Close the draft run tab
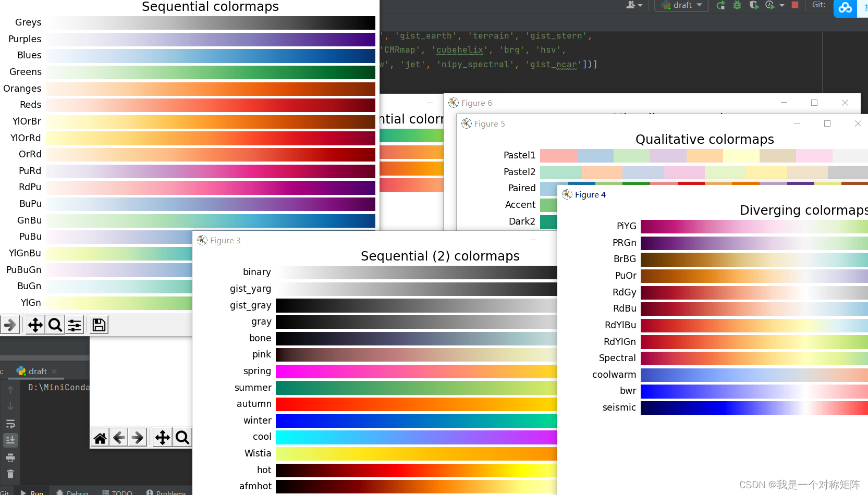This screenshot has height=495, width=868. point(54,372)
